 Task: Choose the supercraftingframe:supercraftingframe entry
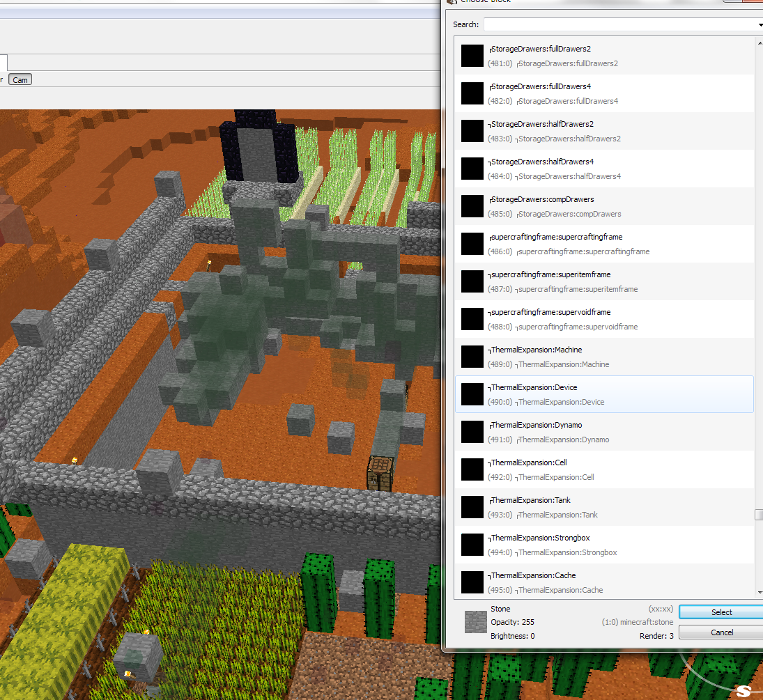point(604,244)
